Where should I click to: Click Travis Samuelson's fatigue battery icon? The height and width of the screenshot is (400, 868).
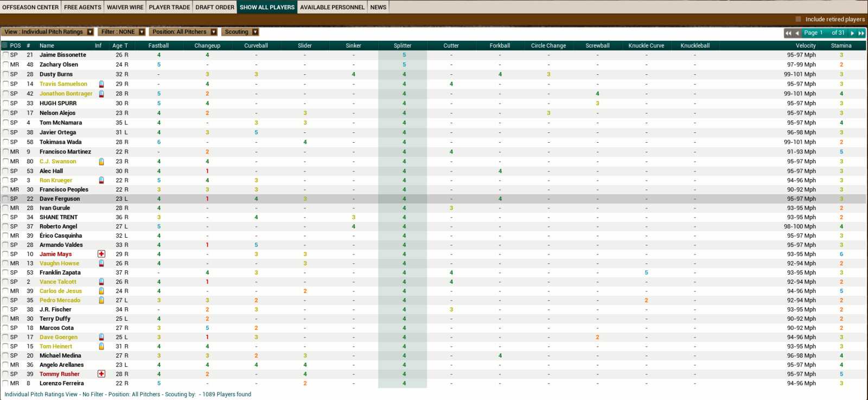click(101, 84)
